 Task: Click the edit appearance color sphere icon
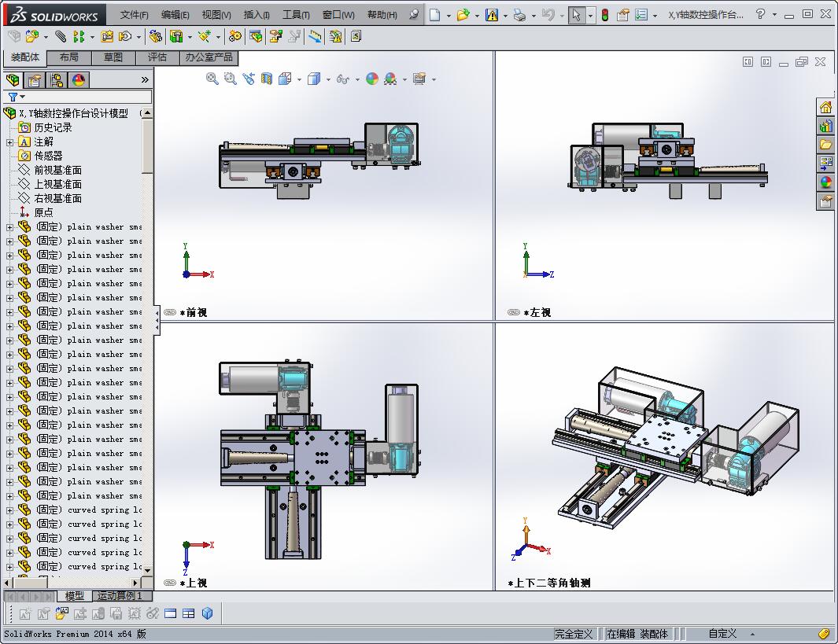coord(372,79)
